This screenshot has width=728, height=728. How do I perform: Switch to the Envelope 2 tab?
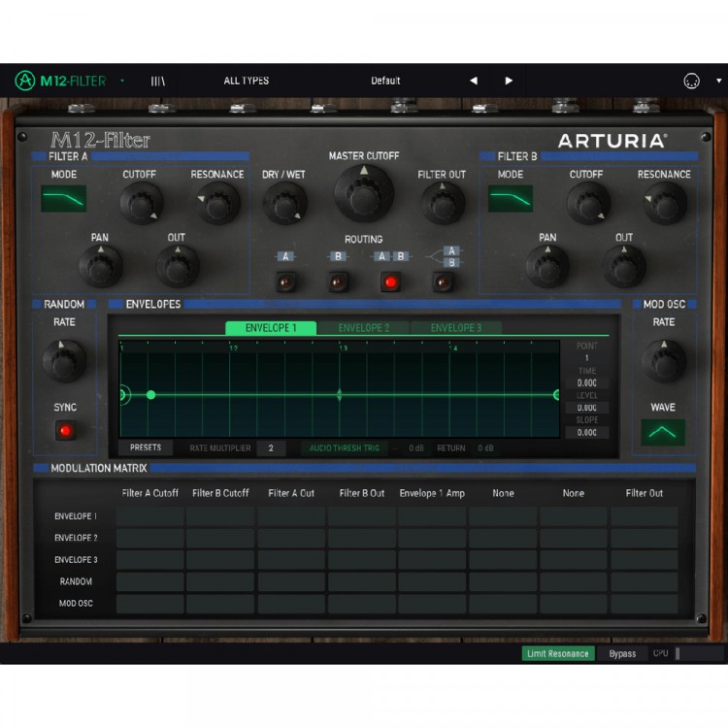[x=364, y=328]
